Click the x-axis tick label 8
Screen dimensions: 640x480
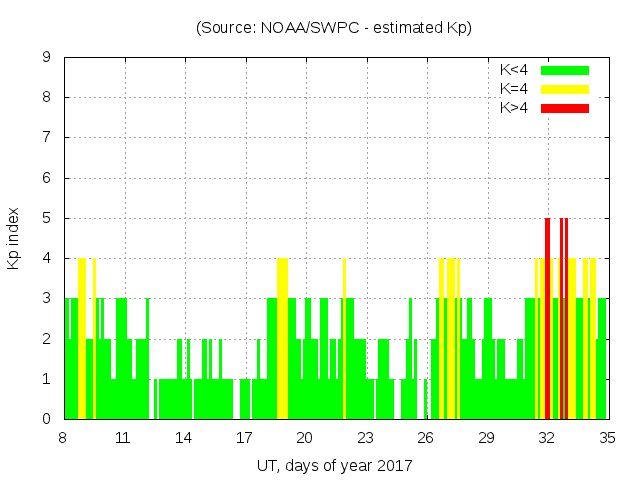(63, 438)
